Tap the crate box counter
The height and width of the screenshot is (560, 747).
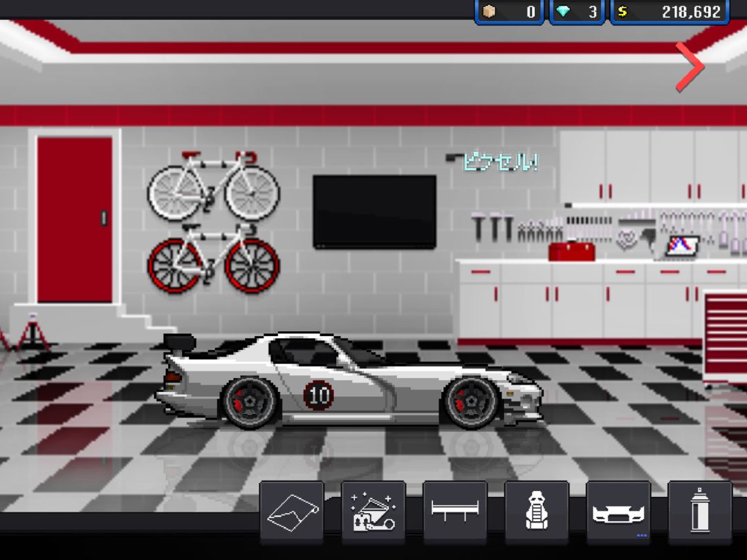(x=509, y=12)
